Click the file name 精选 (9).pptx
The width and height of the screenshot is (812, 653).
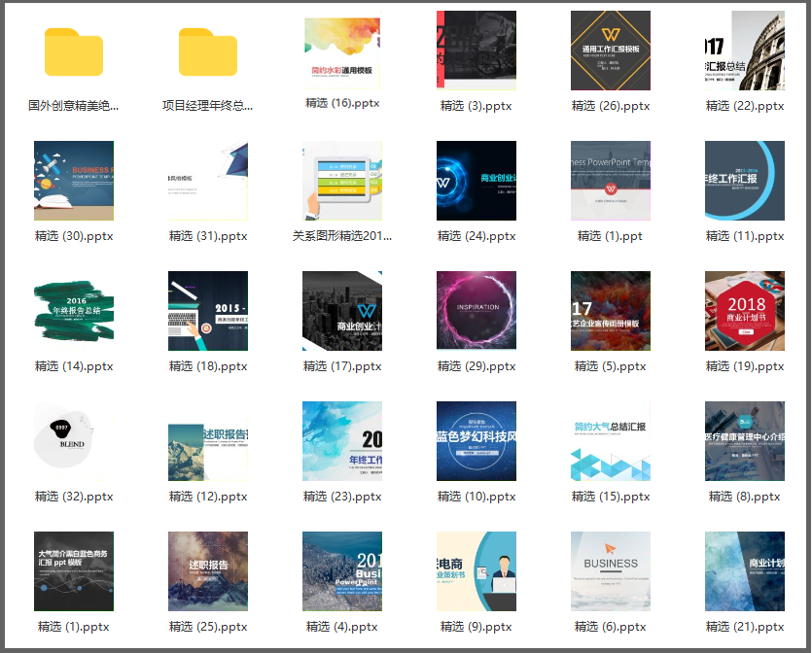click(x=476, y=627)
